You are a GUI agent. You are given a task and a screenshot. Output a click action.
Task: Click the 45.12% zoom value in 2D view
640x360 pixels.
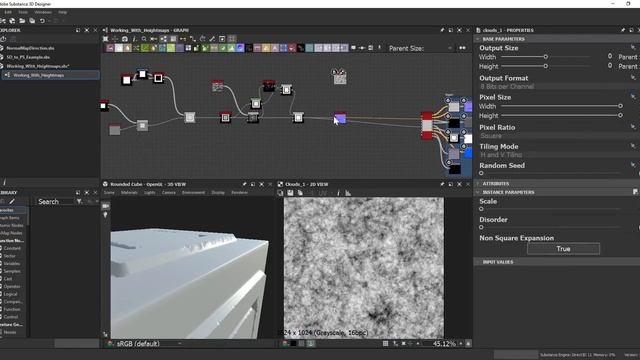444,344
